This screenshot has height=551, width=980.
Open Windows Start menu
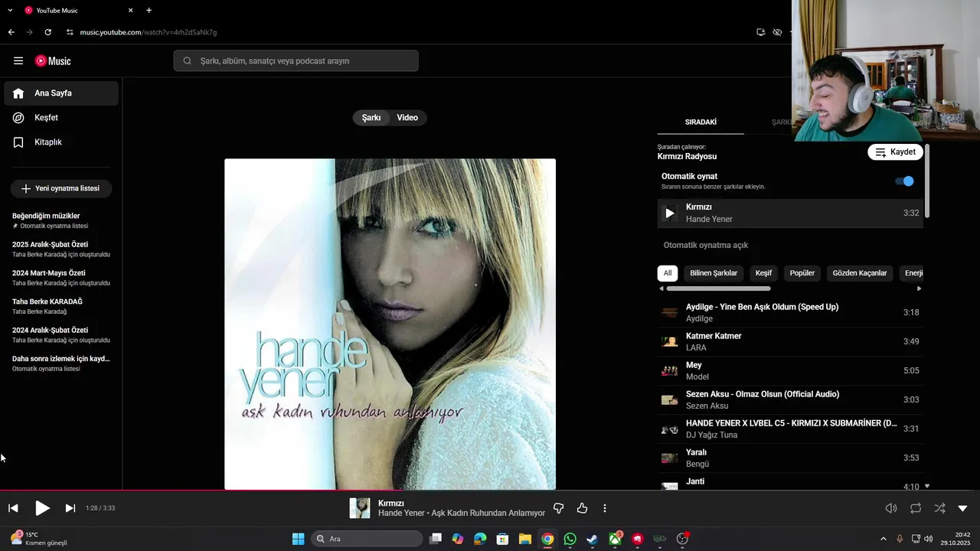298,539
